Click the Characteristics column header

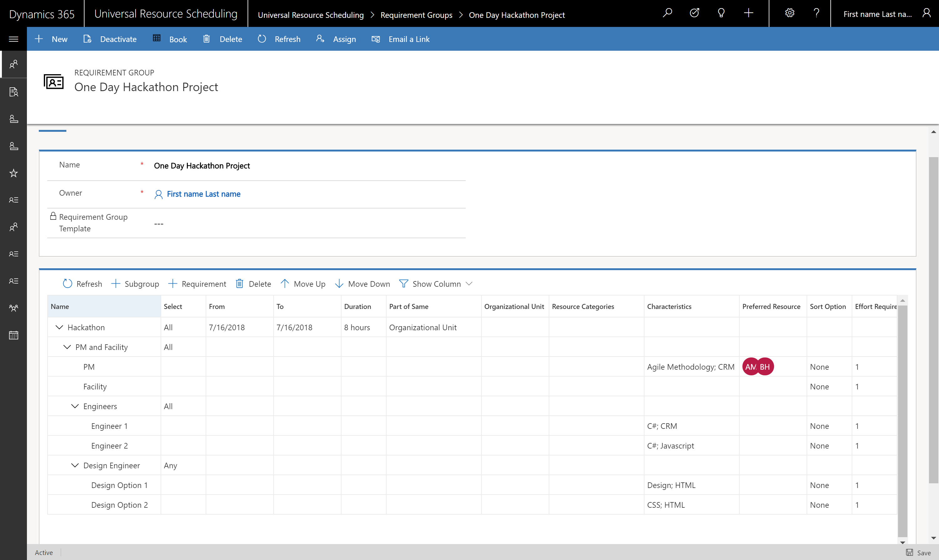(x=691, y=306)
